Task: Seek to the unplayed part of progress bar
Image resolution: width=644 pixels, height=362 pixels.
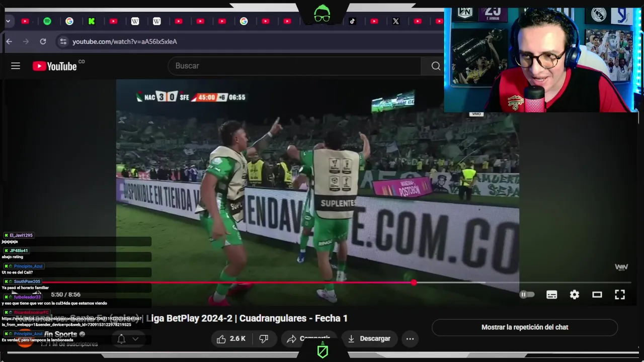Action: click(x=523, y=283)
